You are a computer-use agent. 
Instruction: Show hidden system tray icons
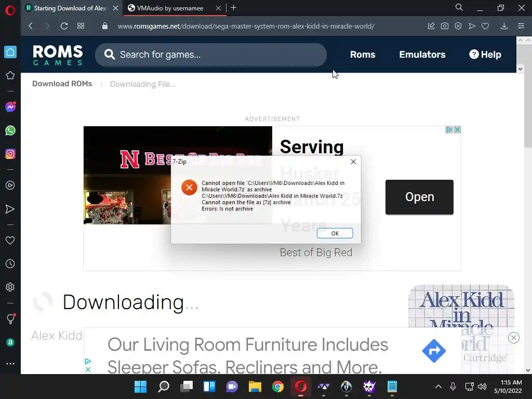(438, 387)
